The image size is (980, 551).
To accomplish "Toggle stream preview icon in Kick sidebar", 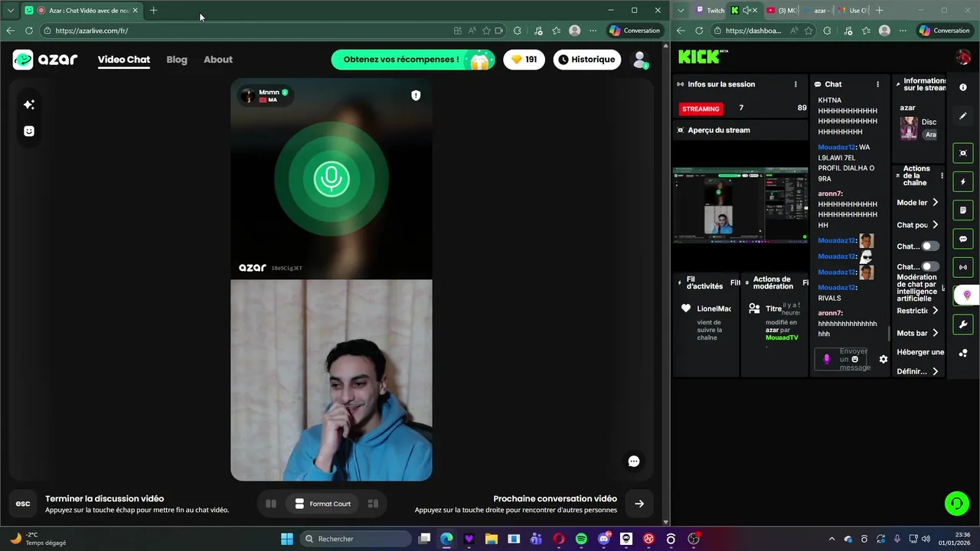I will pyautogui.click(x=963, y=153).
